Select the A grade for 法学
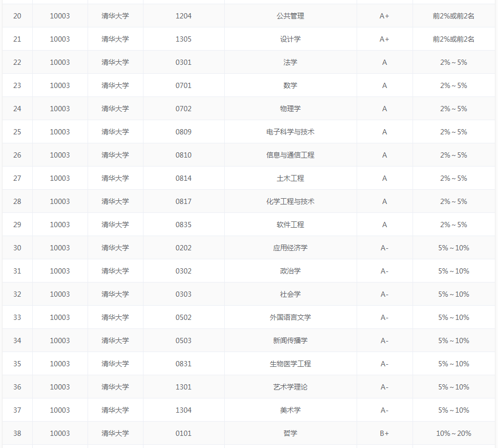 coord(384,62)
